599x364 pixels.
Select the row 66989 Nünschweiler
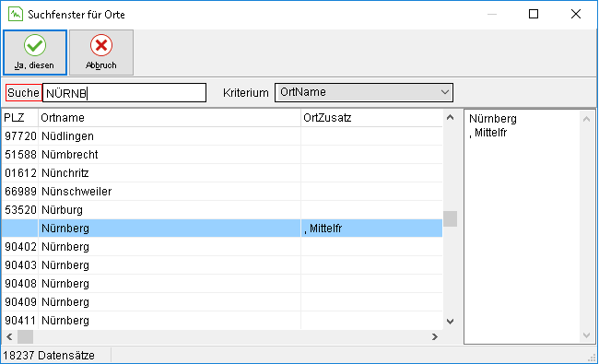[x=222, y=192]
